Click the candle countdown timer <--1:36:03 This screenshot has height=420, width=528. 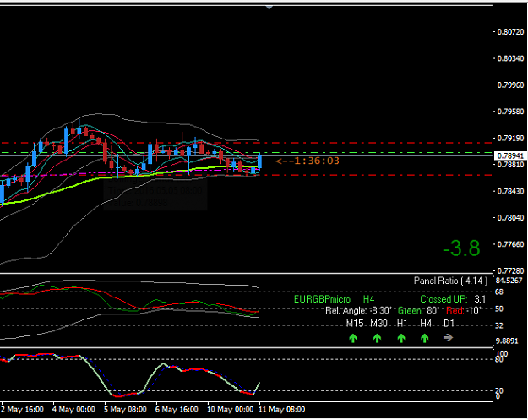[308, 161]
